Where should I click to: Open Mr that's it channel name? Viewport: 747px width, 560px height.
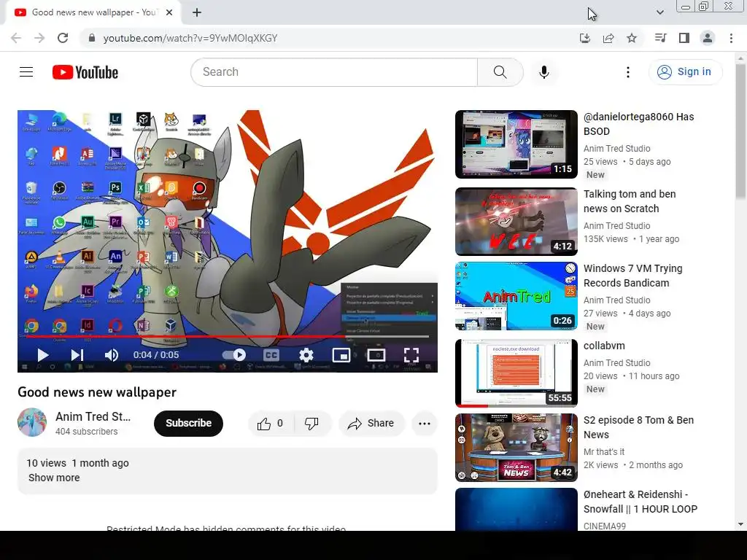point(603,451)
